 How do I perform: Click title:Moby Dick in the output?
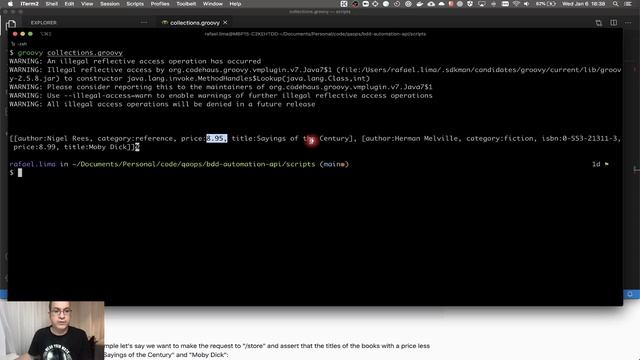[97, 147]
